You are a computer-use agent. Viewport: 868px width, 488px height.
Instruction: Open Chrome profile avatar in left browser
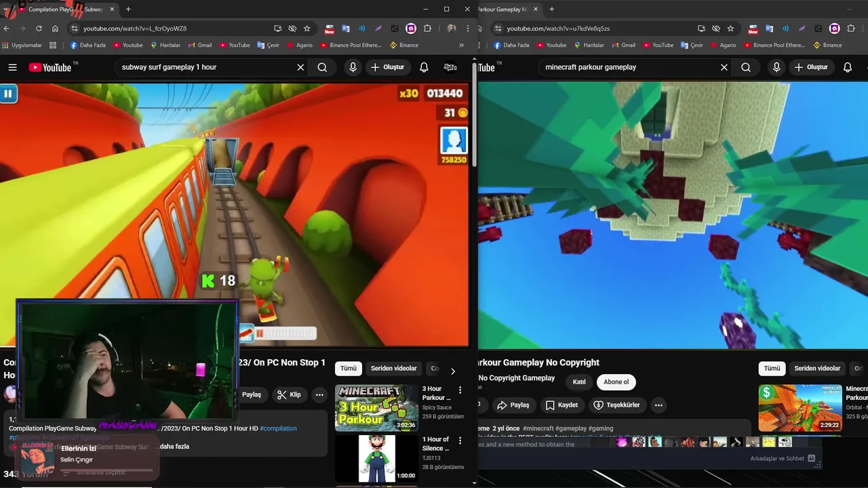tap(452, 28)
